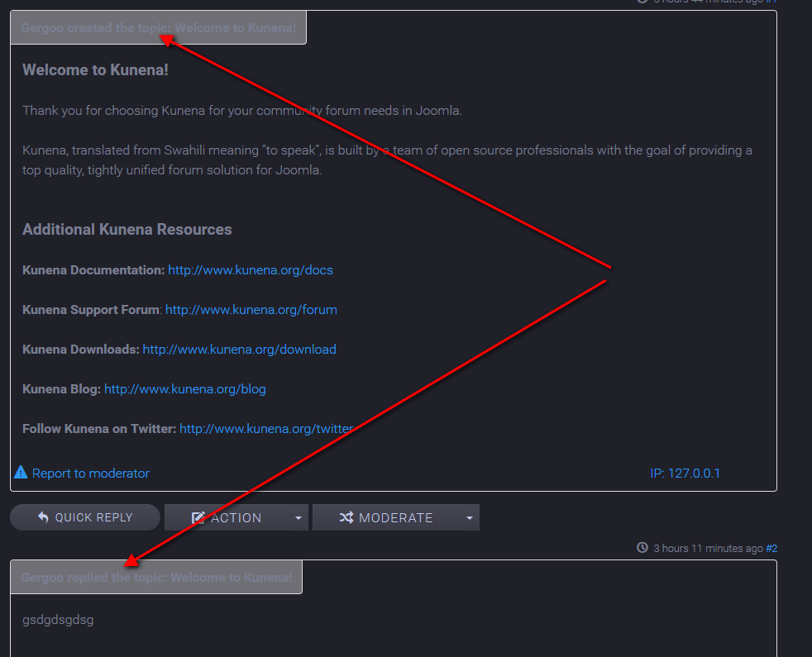
Task: Open the kunena.org/download link
Action: (x=239, y=350)
